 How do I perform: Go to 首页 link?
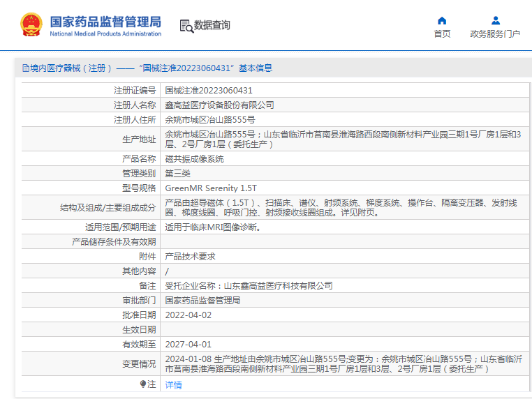click(x=442, y=34)
